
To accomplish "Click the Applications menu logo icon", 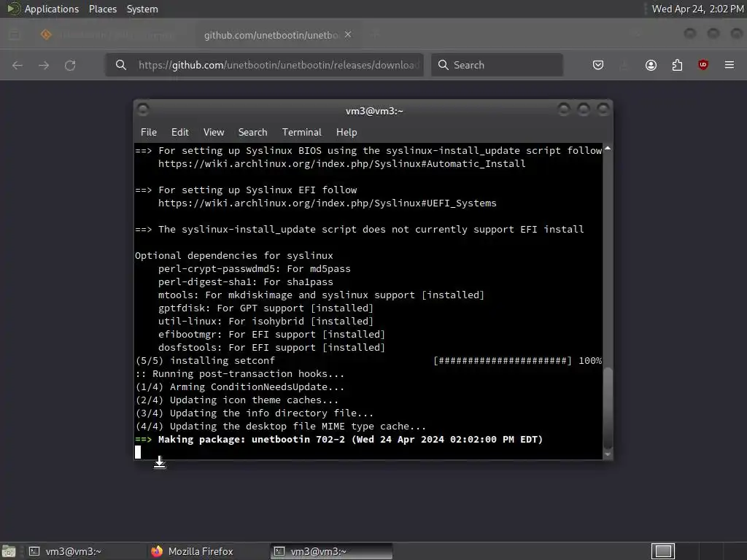I will click(13, 9).
